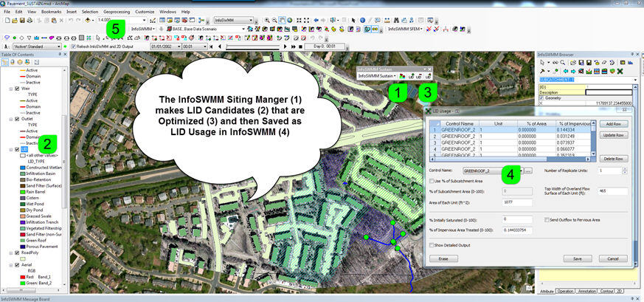644x302 pixels.
Task: Select the Pan hand tool
Action: pyautogui.click(x=282, y=20)
